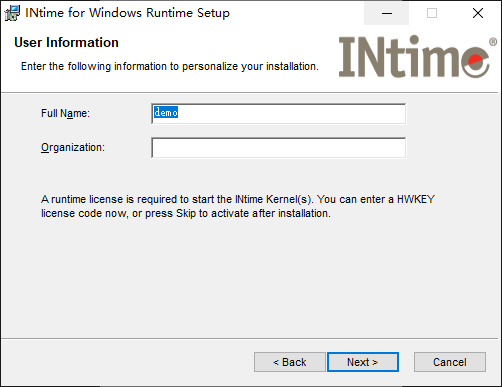Screen dimensions: 502x387
Task: Click the highlighted 'demo' text in Full Name
Action: [x=166, y=113]
